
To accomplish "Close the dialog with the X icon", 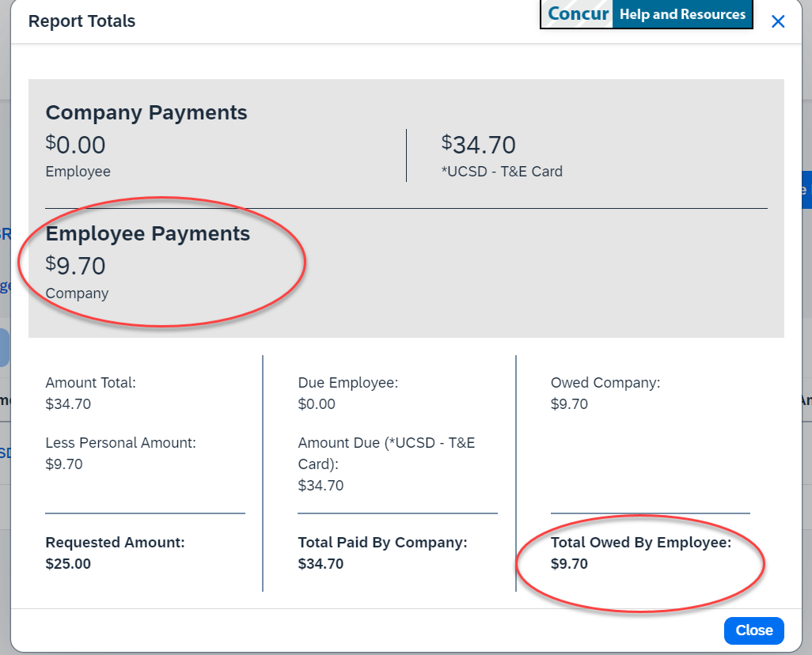I will click(x=778, y=21).
